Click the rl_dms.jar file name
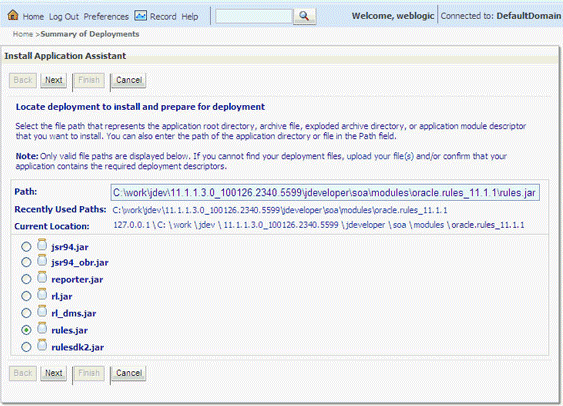 tap(74, 313)
